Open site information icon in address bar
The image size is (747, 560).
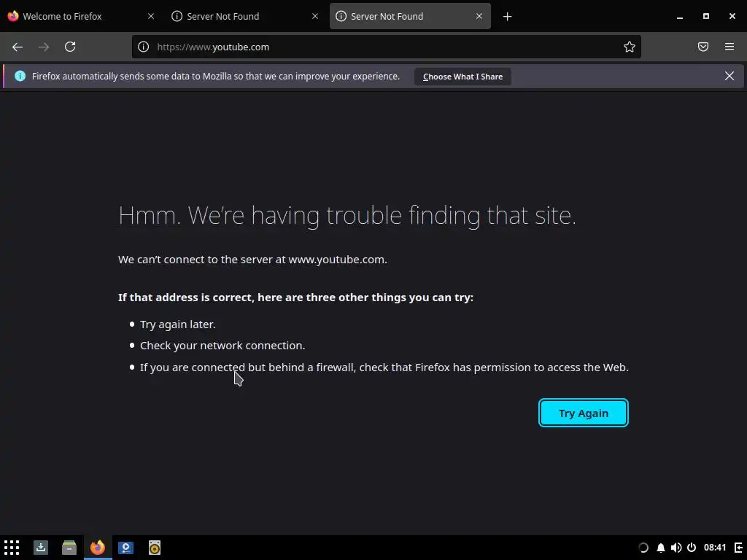[x=144, y=47]
